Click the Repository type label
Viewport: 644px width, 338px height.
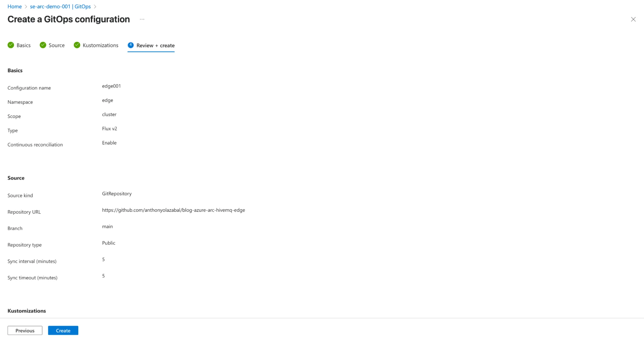pyautogui.click(x=24, y=245)
